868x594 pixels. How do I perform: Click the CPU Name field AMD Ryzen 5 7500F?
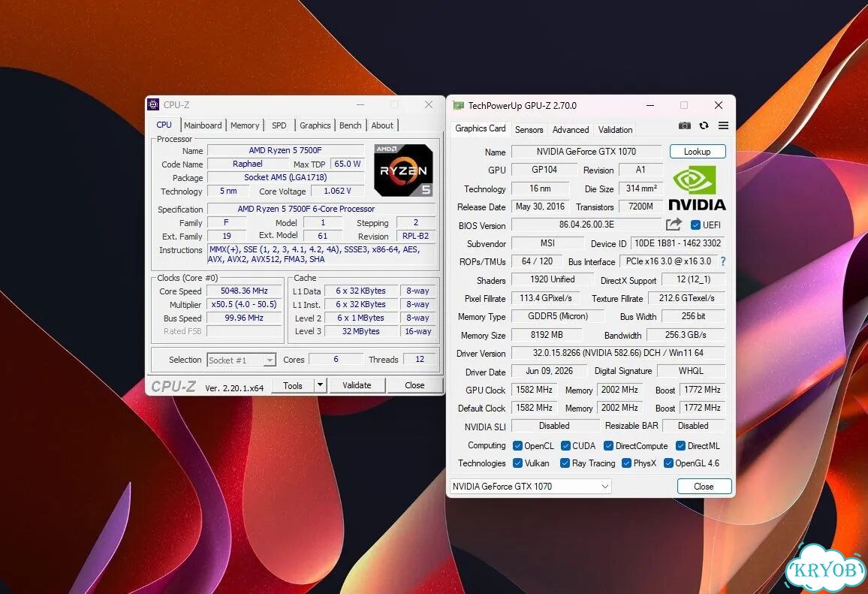(x=285, y=150)
